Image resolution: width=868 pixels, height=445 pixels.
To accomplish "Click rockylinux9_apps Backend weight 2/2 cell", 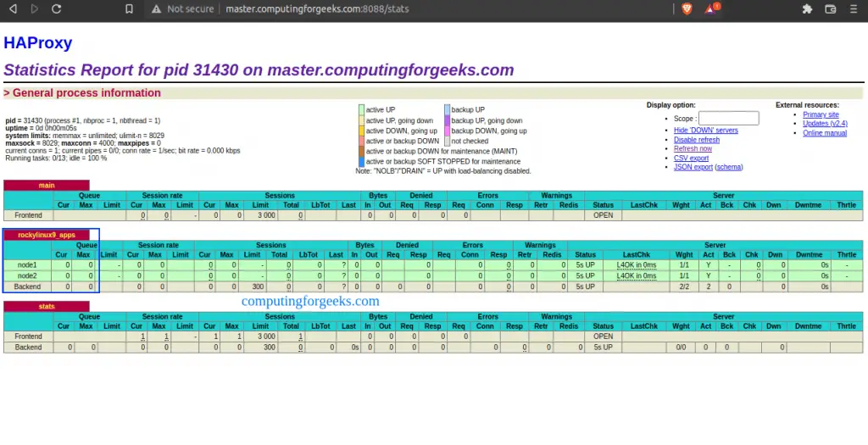I will coord(684,286).
